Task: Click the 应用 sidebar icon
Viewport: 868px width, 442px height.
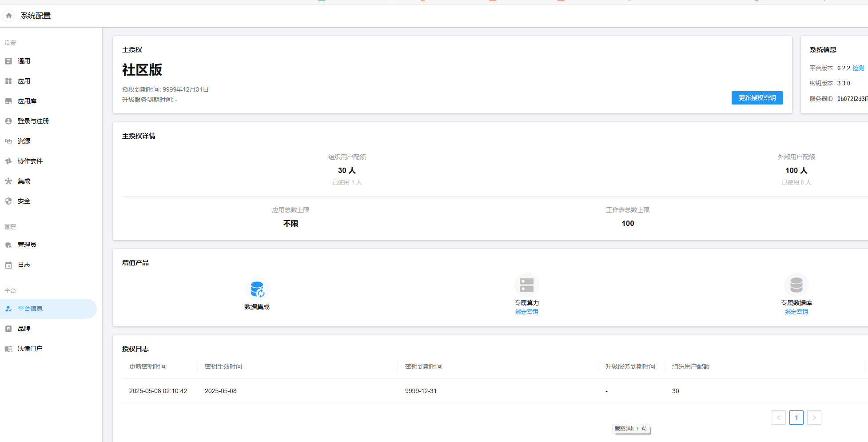Action: pos(8,81)
